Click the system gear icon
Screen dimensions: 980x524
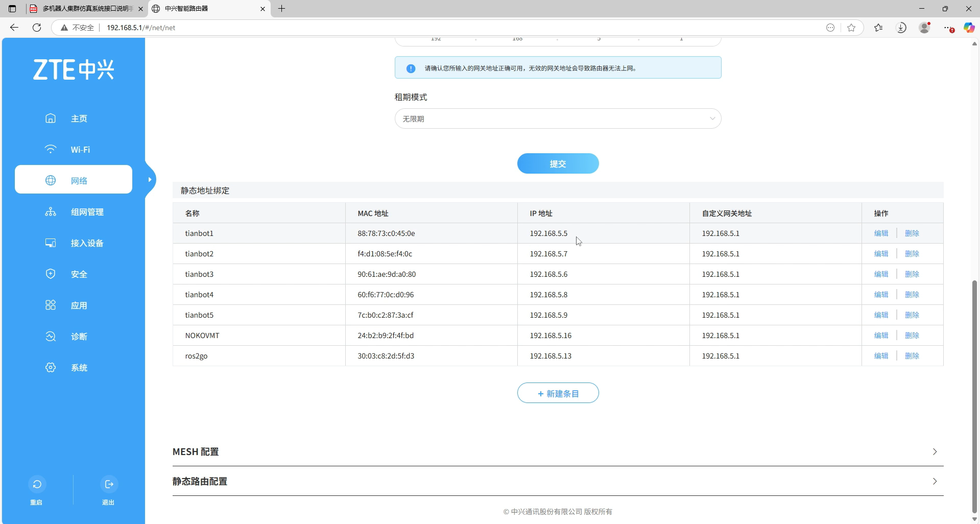click(51, 368)
